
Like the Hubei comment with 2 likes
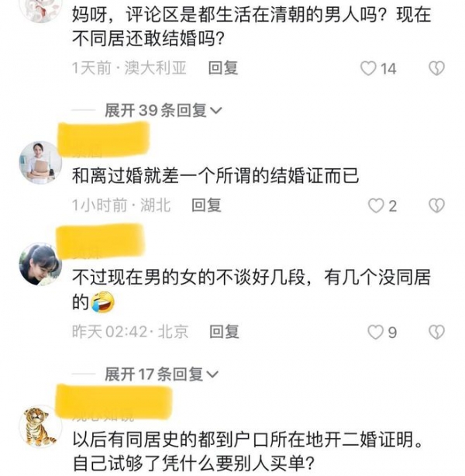pos(376,205)
